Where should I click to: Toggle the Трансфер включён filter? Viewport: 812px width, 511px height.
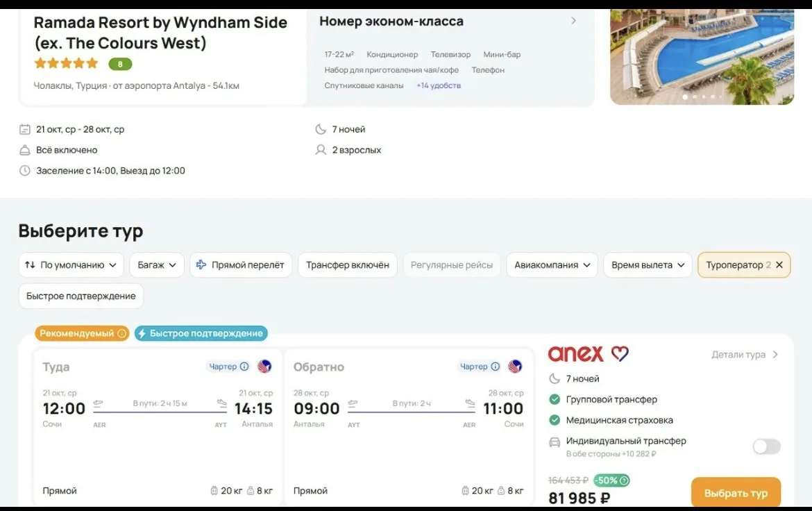[x=348, y=265]
